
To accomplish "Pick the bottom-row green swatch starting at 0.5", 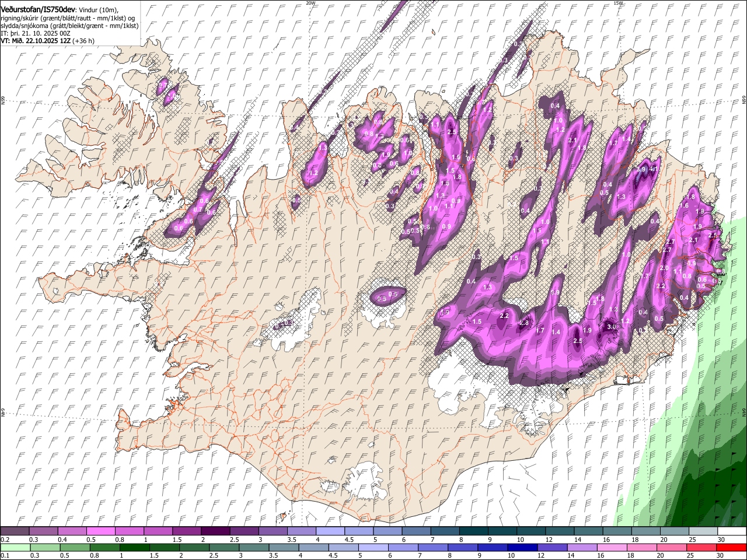I will (75, 547).
